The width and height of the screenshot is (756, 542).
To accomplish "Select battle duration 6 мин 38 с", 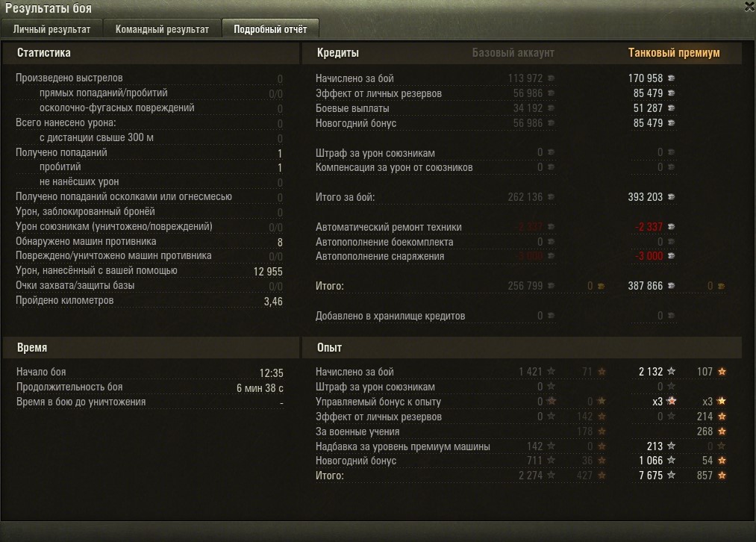I will 260,388.
